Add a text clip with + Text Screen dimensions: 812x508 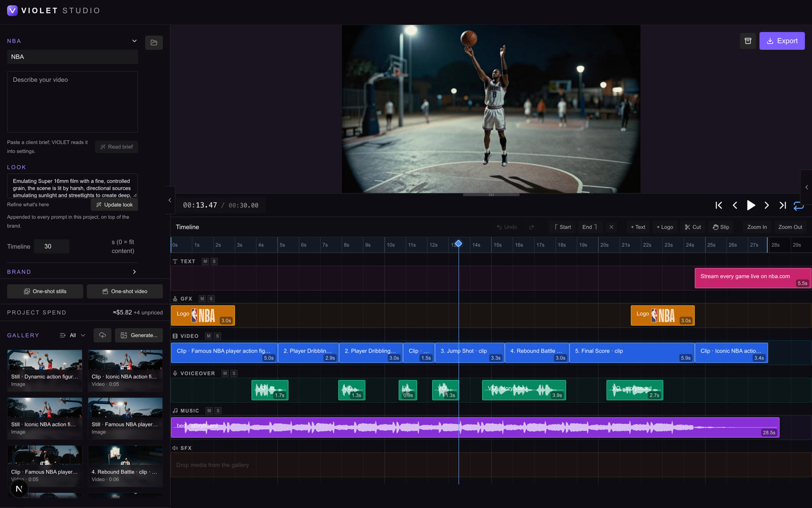click(x=638, y=227)
